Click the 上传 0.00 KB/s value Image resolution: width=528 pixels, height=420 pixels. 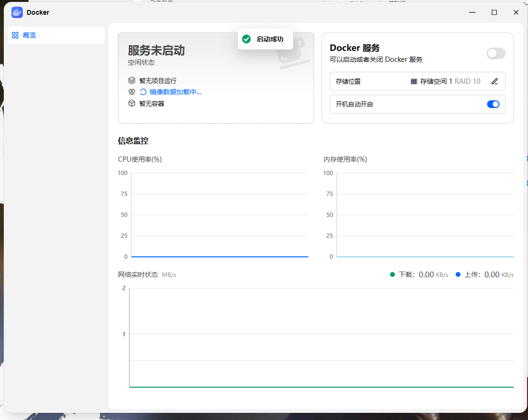click(499, 275)
